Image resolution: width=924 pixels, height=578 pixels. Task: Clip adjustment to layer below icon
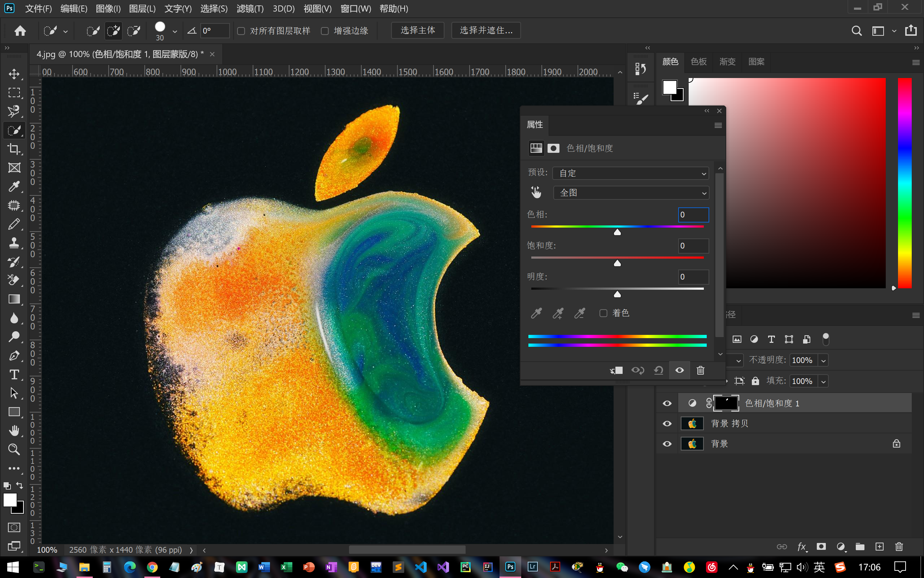(616, 370)
